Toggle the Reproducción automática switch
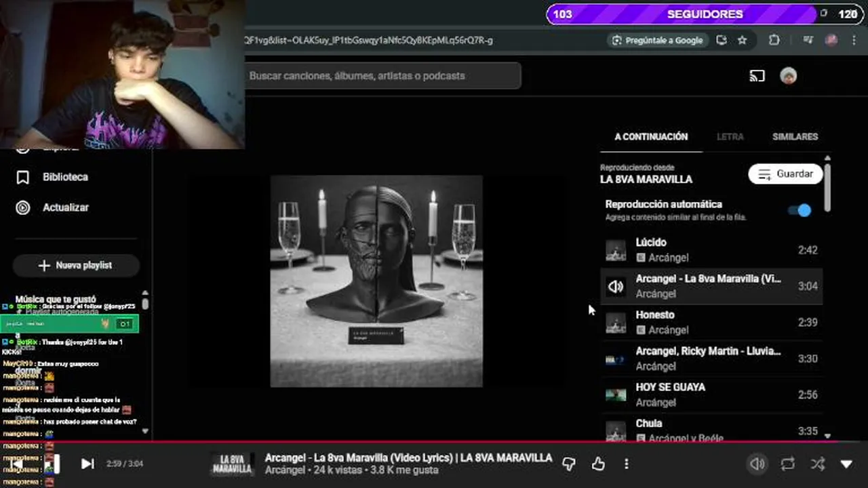Image resolution: width=868 pixels, height=488 pixels. (x=800, y=210)
